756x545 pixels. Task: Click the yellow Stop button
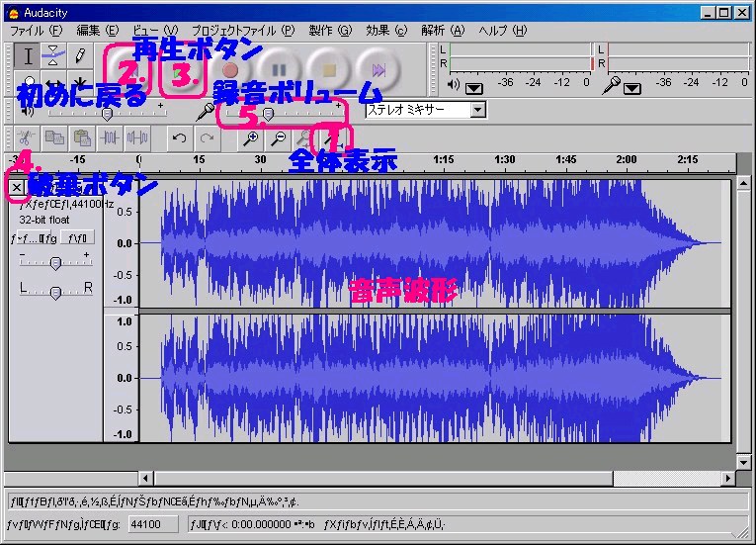point(329,70)
